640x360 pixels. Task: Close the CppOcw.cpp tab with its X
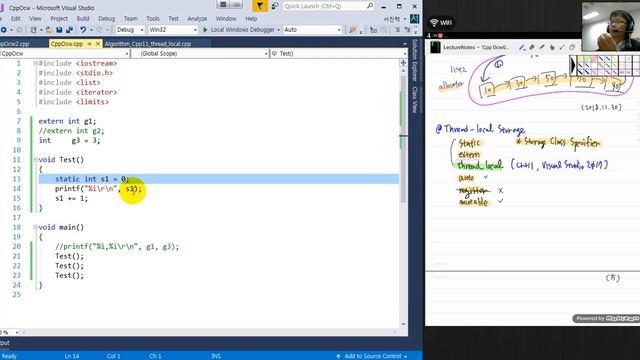[x=98, y=44]
